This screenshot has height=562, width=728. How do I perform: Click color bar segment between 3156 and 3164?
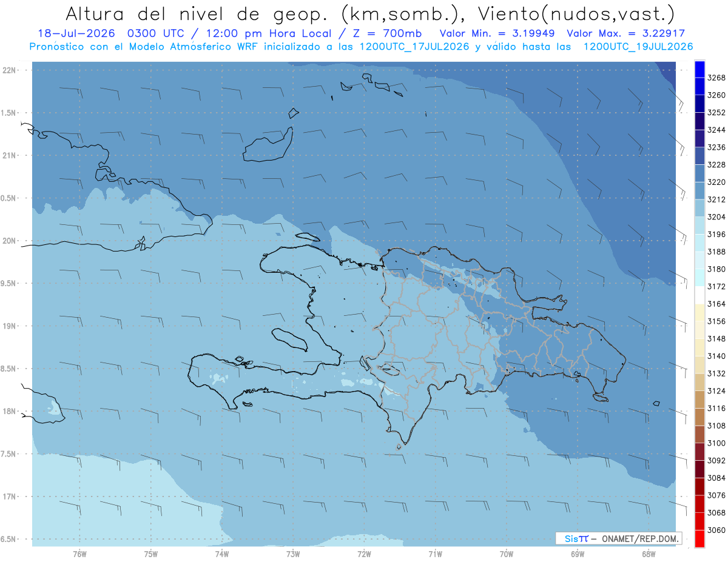click(x=699, y=312)
